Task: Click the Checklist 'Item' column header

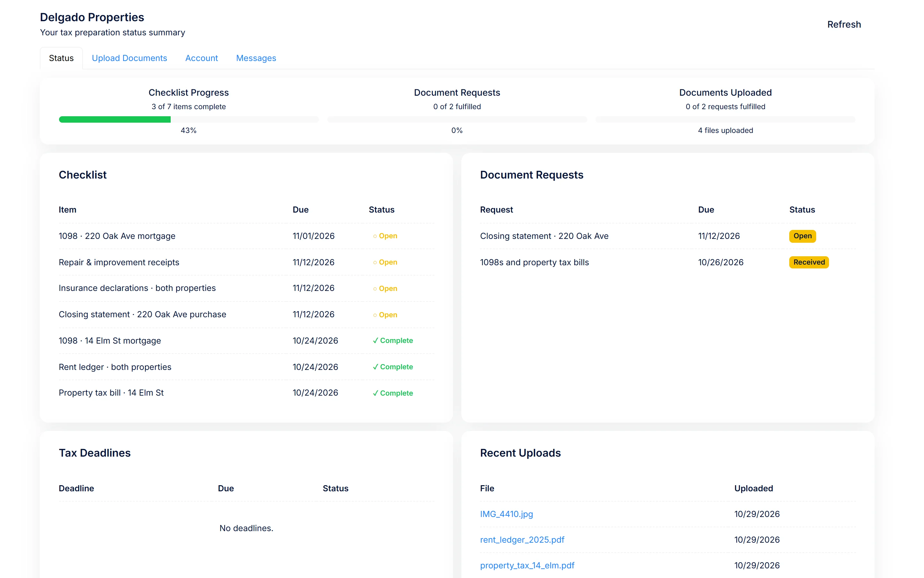Action: (68, 209)
